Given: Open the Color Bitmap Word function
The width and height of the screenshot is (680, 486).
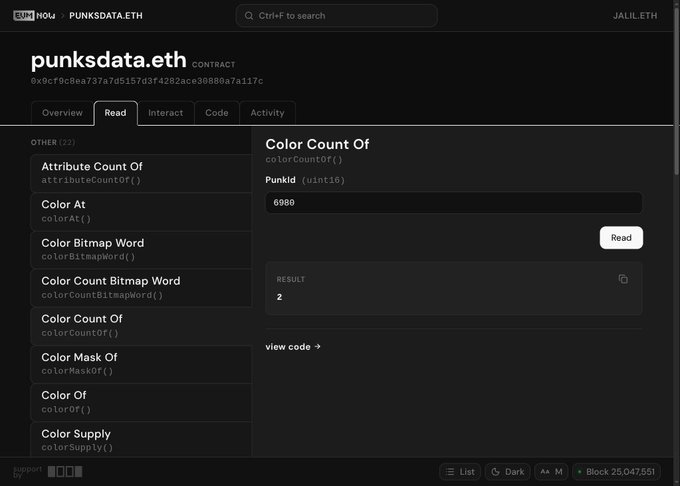Looking at the screenshot, I should click(141, 249).
